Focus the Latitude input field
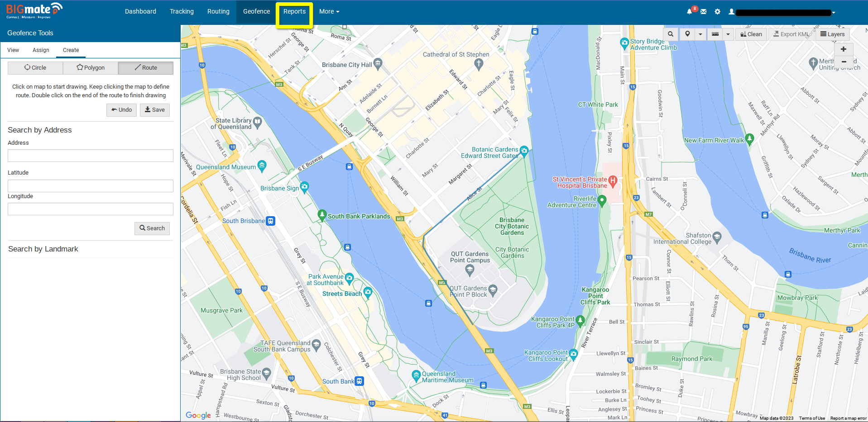The height and width of the screenshot is (422, 868). (91, 186)
